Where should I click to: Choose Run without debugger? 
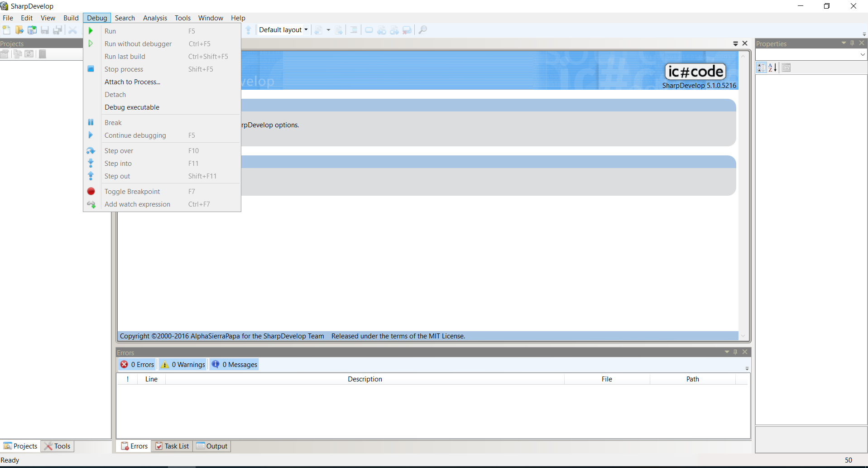[x=162, y=43]
